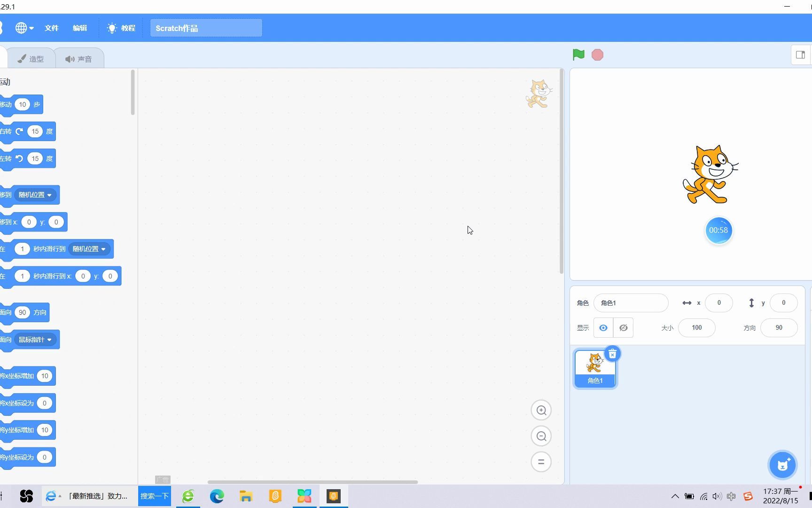Viewport: 812px width, 508px height.
Task: Open the taskbar clock and date
Action: [781, 496]
